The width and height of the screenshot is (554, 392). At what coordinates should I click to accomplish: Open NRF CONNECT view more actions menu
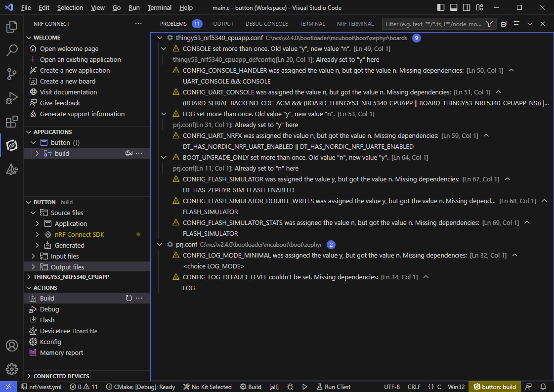coord(138,24)
